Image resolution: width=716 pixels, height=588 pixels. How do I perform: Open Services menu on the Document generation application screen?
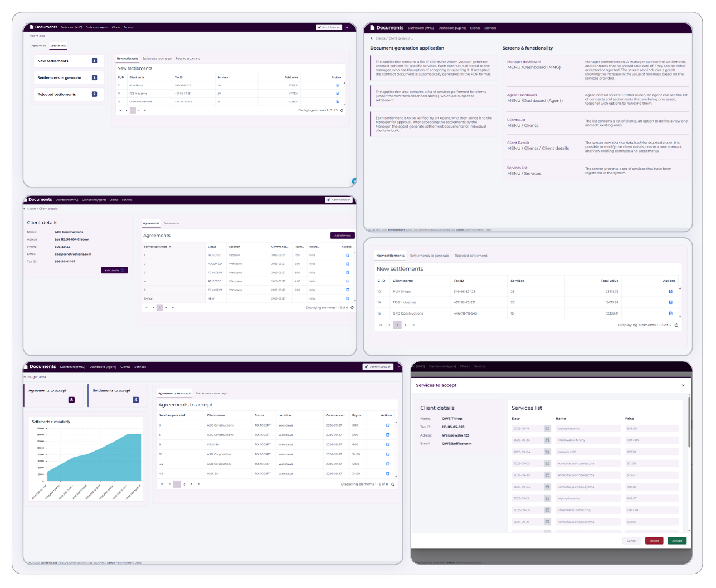point(490,28)
